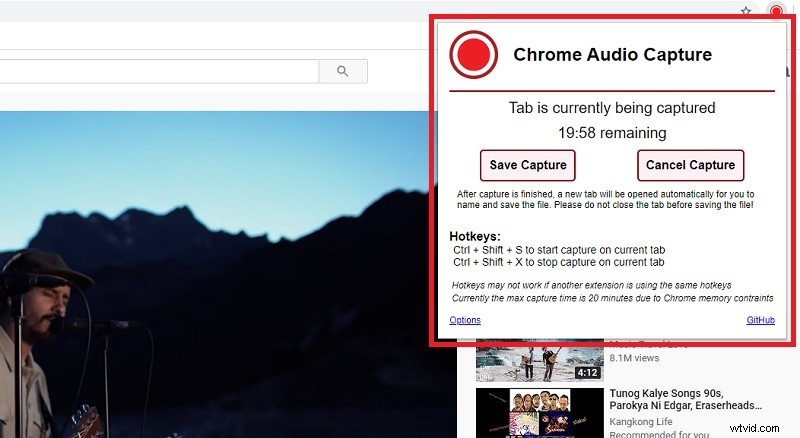Click the 'After capture is finished' instruction text
This screenshot has width=800, height=438.
coord(605,200)
